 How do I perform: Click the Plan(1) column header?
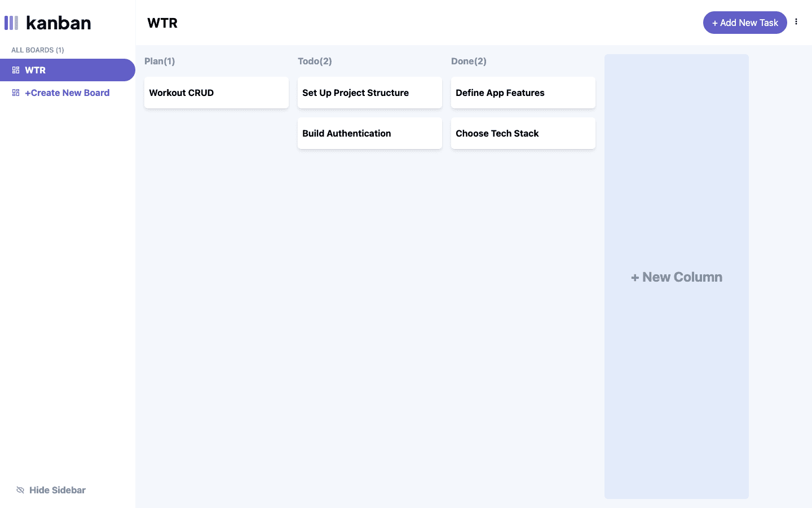pos(160,61)
